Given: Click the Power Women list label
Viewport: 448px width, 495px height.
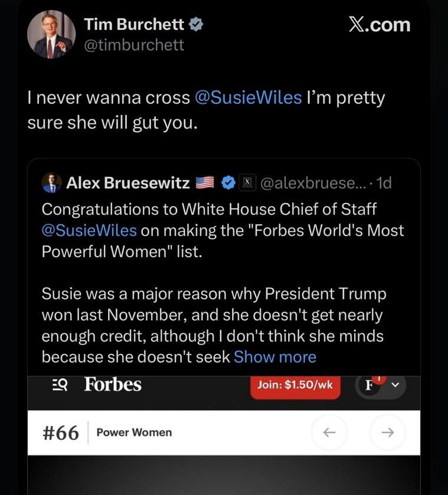Looking at the screenshot, I should (x=134, y=432).
